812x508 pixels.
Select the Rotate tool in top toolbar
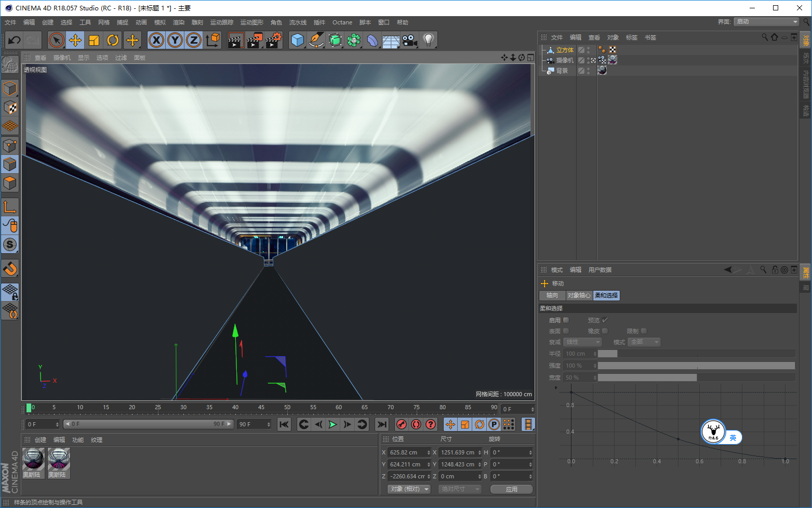pos(113,40)
